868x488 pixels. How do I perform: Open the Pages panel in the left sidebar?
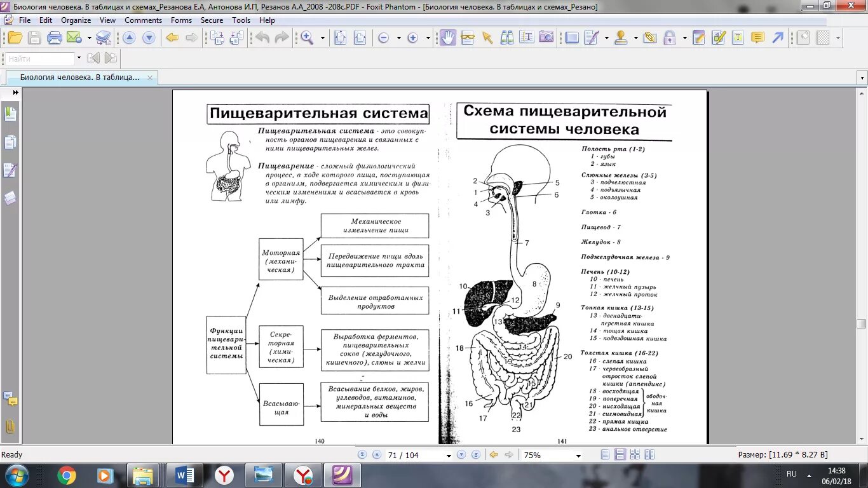point(10,142)
